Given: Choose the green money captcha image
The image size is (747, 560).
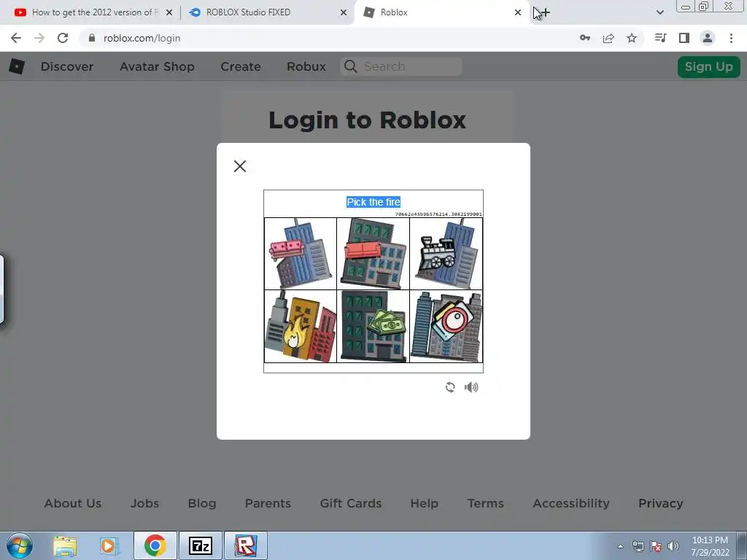Looking at the screenshot, I should (373, 327).
